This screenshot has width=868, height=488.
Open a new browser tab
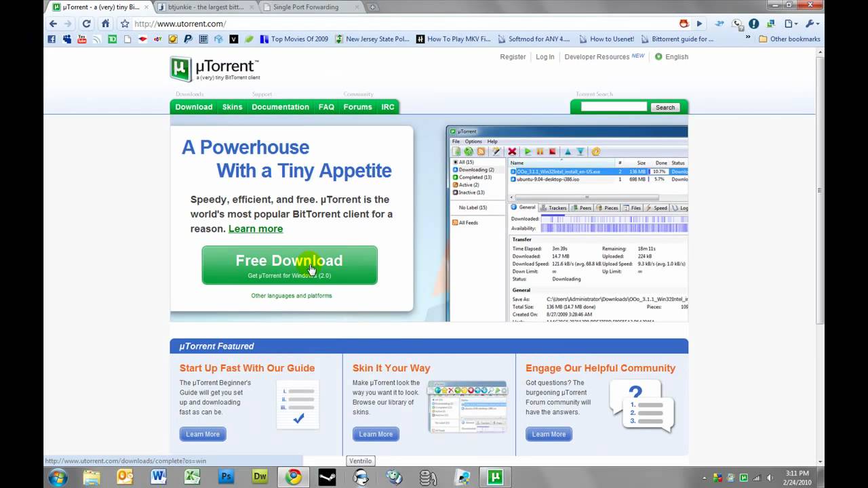click(373, 7)
